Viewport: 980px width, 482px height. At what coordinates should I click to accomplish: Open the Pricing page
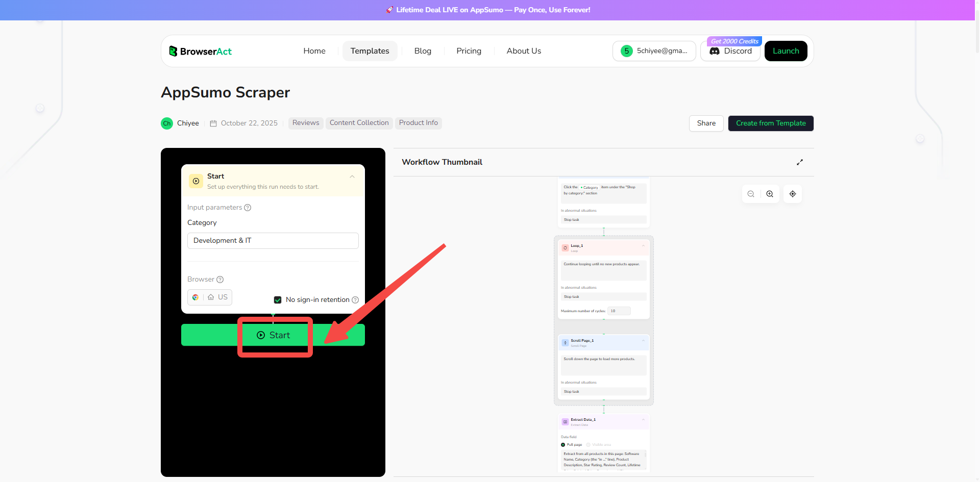(469, 50)
